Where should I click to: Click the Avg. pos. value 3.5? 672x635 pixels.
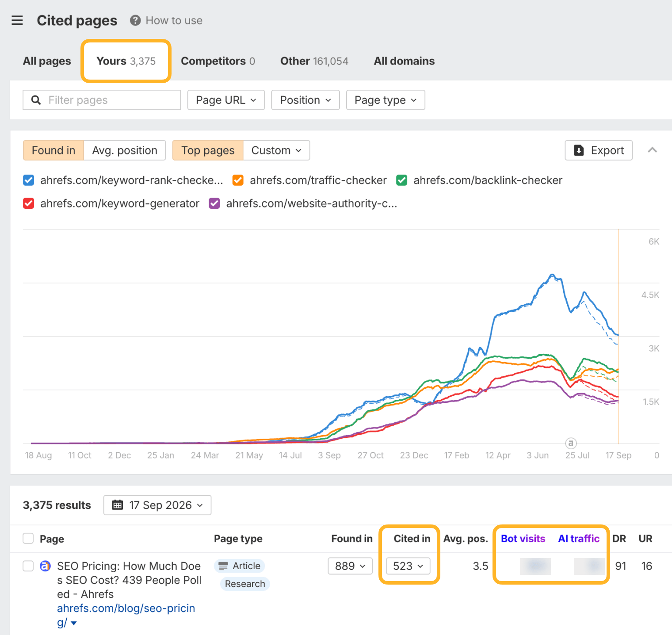tap(480, 566)
